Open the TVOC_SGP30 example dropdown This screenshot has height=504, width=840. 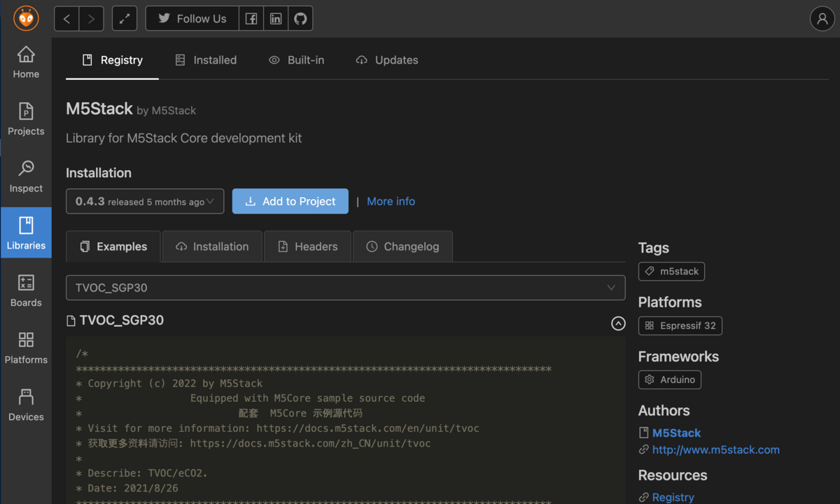(345, 288)
